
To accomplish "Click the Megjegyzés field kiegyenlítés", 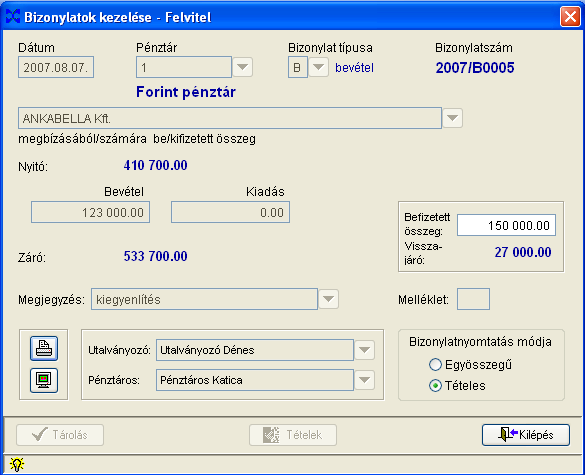I will 204,299.
